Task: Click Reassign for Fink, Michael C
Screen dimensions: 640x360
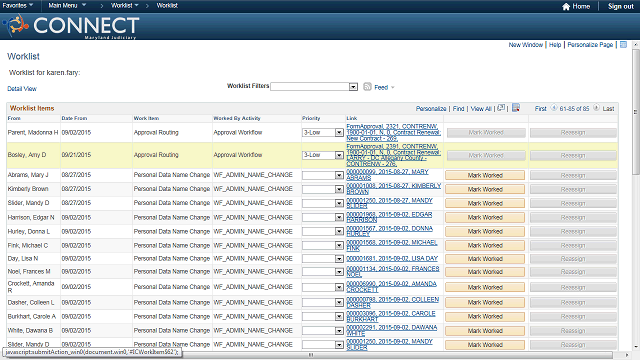Action: 573,246
